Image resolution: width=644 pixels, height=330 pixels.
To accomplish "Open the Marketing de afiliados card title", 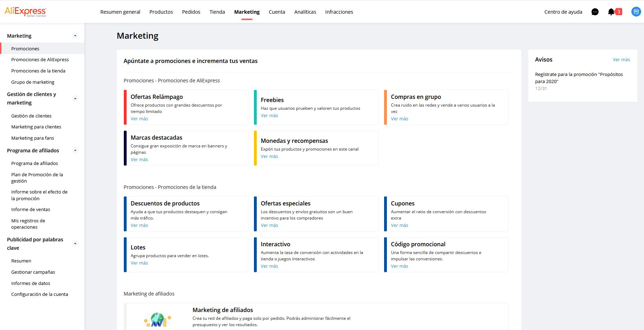I will click(223, 310).
